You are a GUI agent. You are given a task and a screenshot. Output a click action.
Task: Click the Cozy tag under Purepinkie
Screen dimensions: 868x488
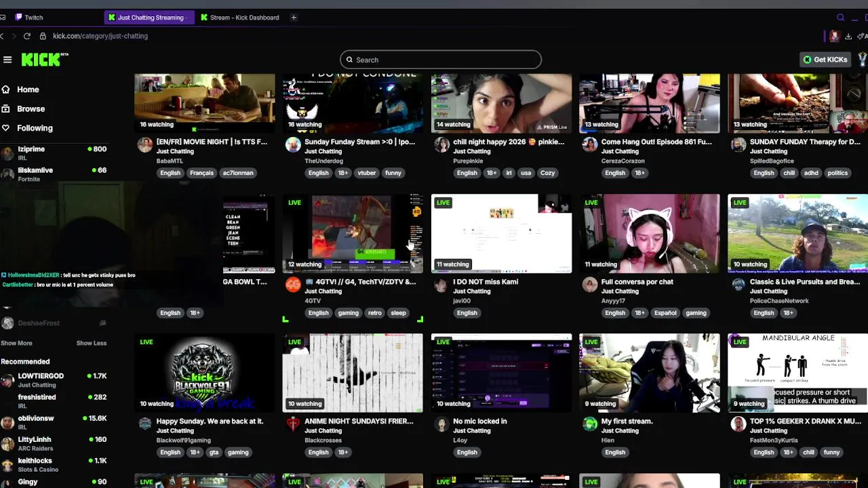548,173
